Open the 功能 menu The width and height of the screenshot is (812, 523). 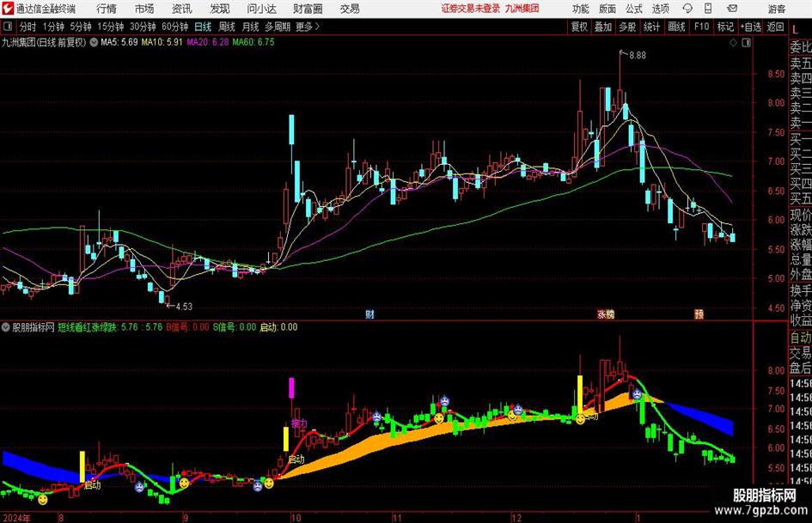coord(581,9)
